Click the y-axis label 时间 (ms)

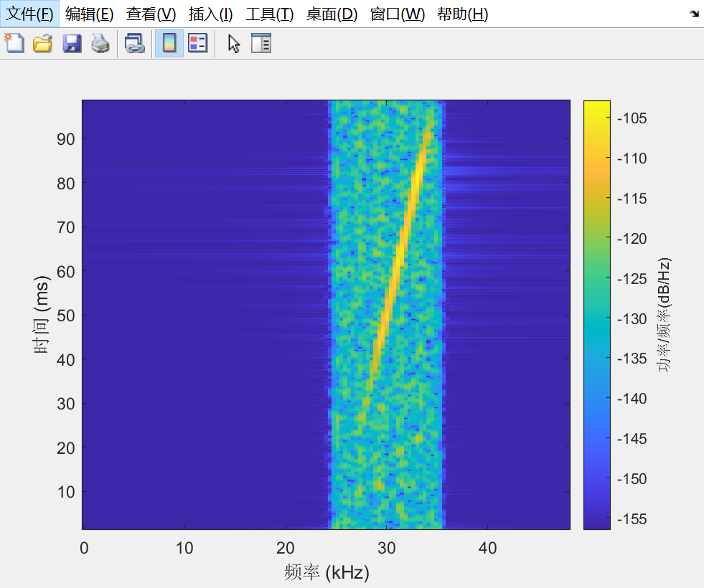click(42, 315)
